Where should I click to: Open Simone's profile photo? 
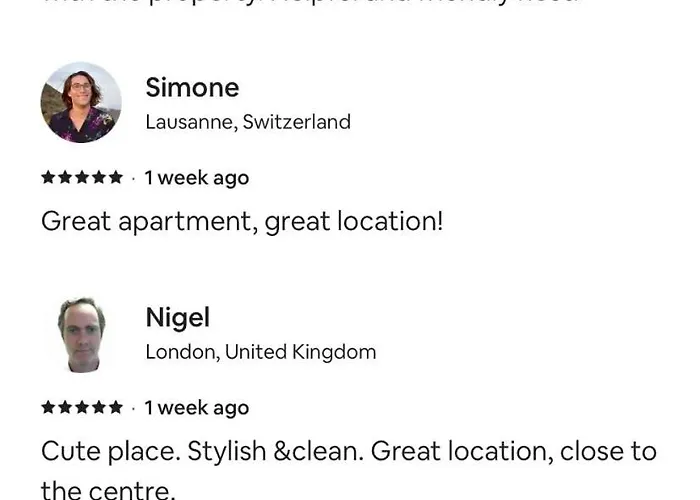click(81, 103)
